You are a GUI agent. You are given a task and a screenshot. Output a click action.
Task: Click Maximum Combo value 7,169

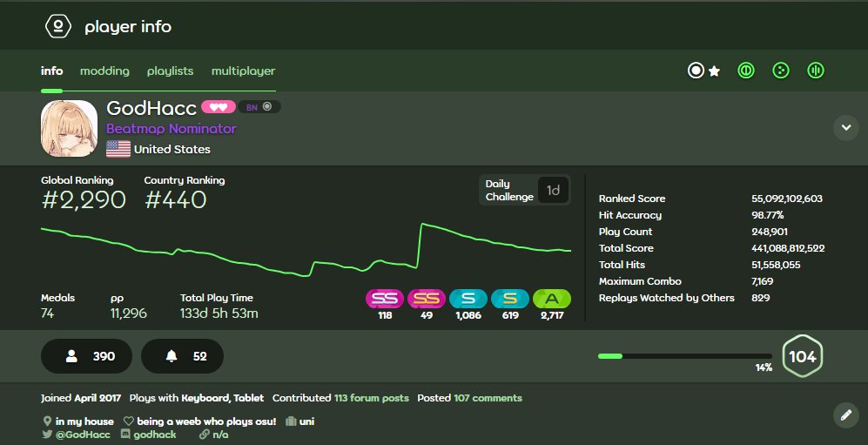click(763, 281)
